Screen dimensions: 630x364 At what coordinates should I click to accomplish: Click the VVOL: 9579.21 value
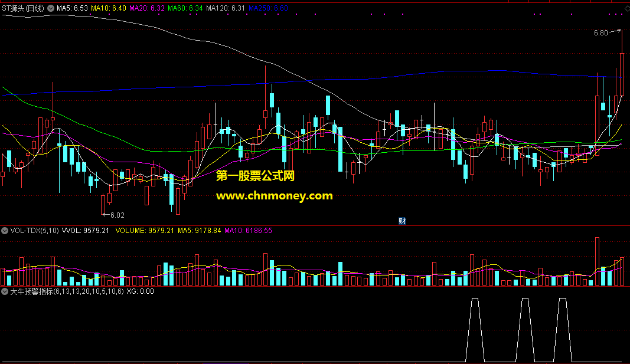[86, 231]
